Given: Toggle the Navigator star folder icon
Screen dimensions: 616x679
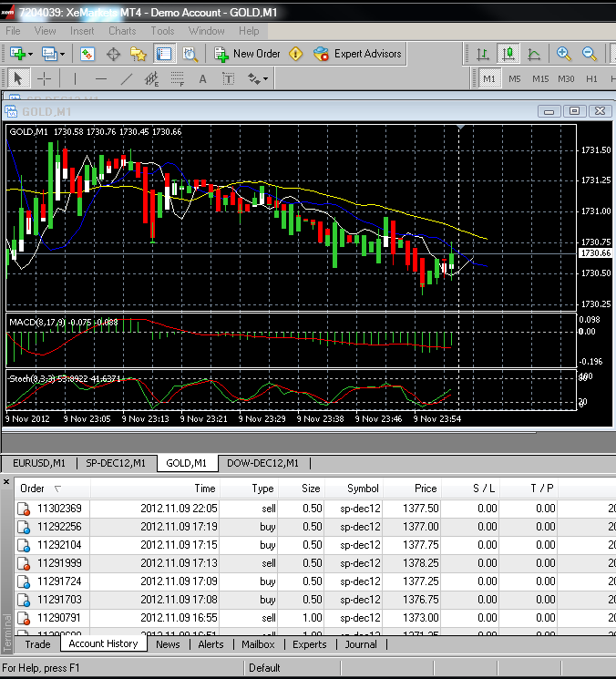Looking at the screenshot, I should [x=139, y=54].
